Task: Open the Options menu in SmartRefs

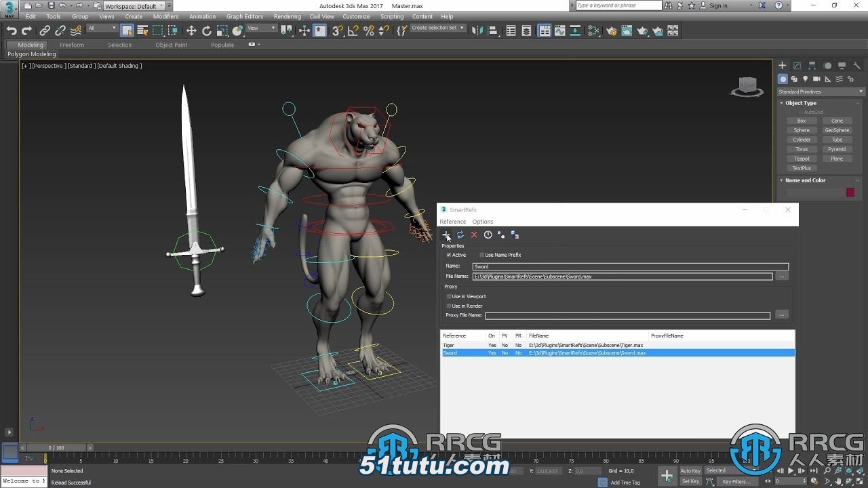Action: click(x=483, y=222)
